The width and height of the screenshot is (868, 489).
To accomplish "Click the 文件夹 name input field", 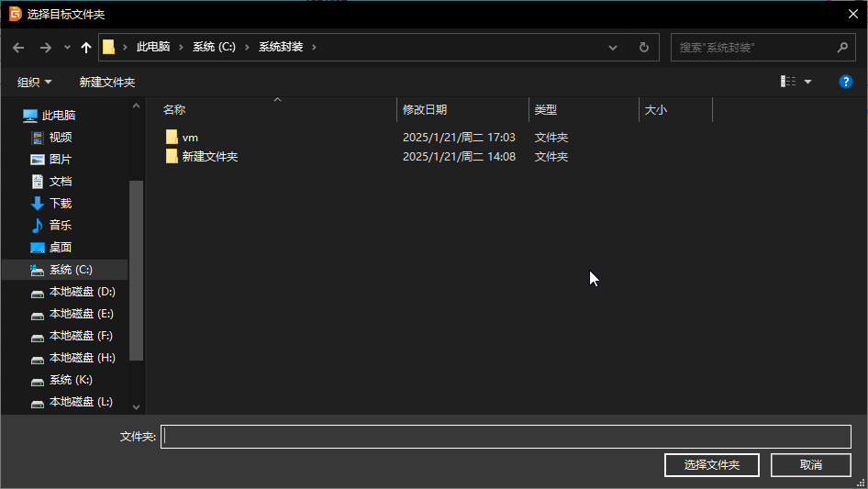I will (x=505, y=437).
